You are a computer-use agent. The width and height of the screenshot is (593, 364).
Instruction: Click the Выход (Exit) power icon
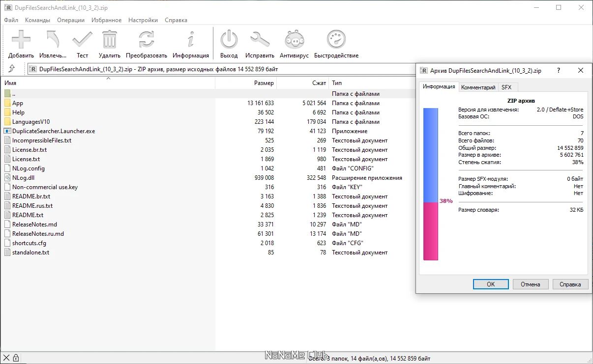pyautogui.click(x=228, y=39)
